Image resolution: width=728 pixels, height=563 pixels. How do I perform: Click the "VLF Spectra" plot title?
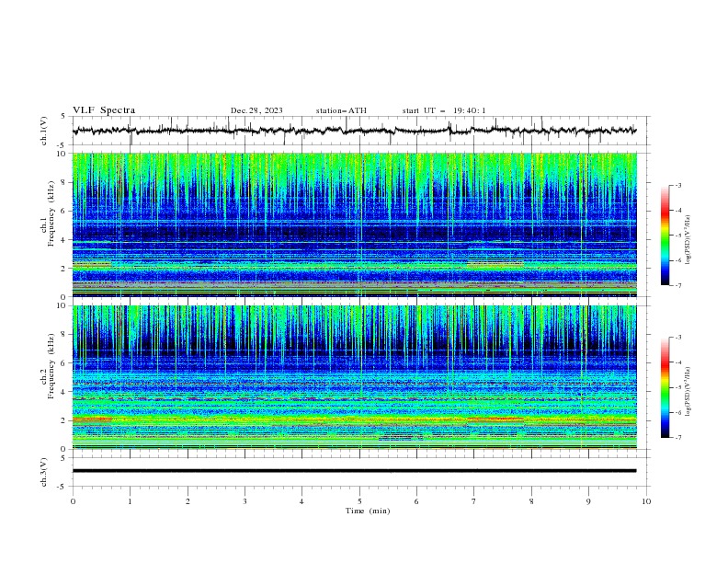tap(104, 110)
